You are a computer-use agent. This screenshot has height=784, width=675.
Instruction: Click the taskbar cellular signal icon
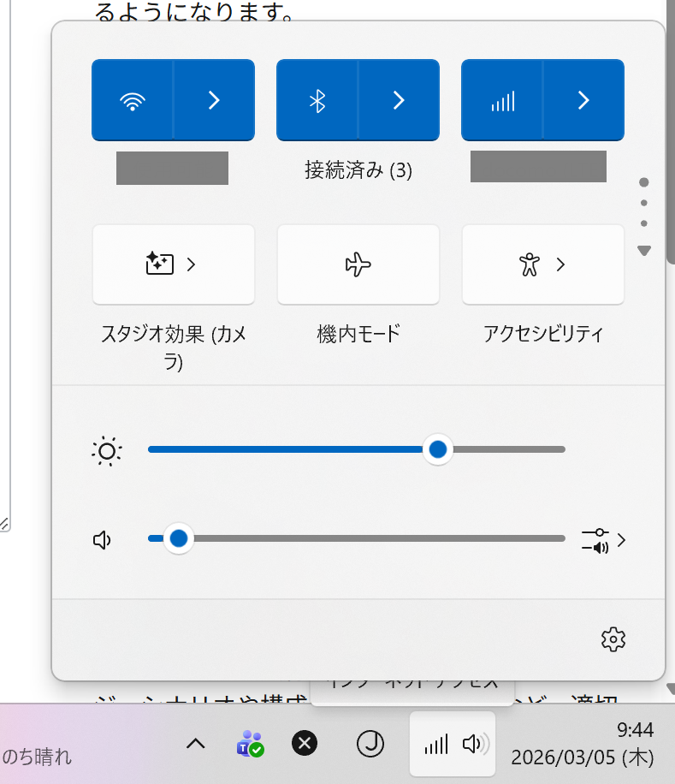click(x=436, y=745)
